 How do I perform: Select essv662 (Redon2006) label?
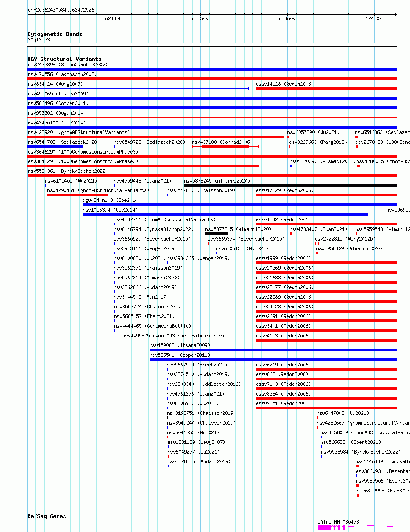pyautogui.click(x=282, y=375)
